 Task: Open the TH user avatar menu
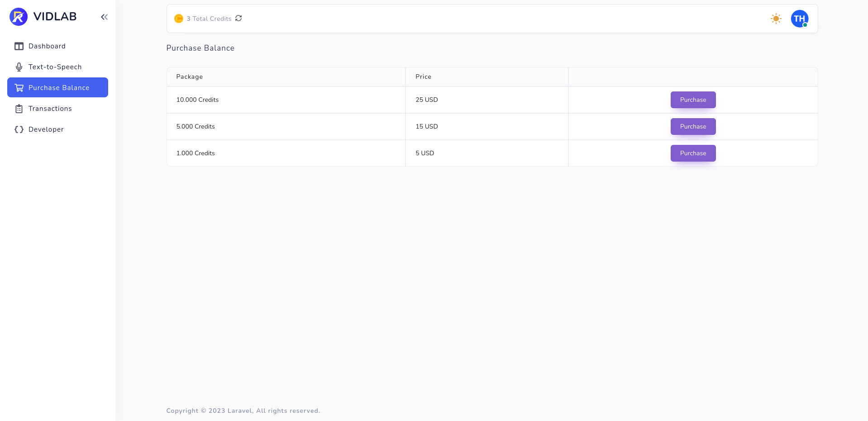800,19
